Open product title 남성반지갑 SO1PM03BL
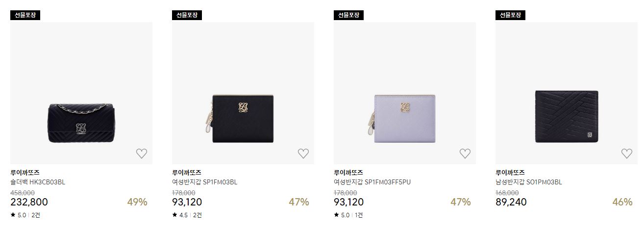This screenshot has width=644, height=229. 529,182
